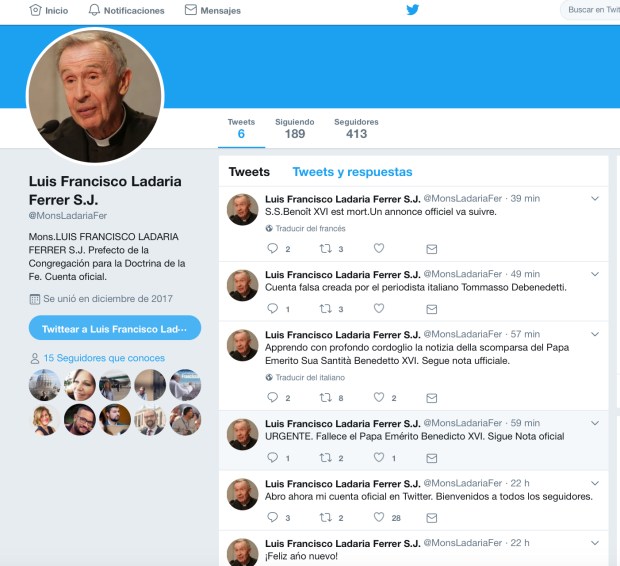The width and height of the screenshot is (620, 566).
Task: Open the Notificaciones bell icon
Action: [94, 10]
